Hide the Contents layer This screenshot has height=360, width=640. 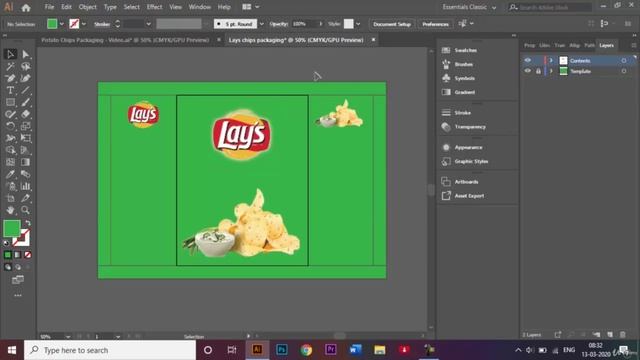click(x=528, y=60)
